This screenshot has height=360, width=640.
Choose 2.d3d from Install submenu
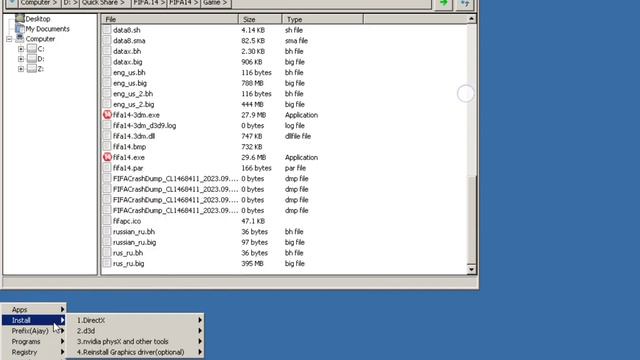point(135,331)
